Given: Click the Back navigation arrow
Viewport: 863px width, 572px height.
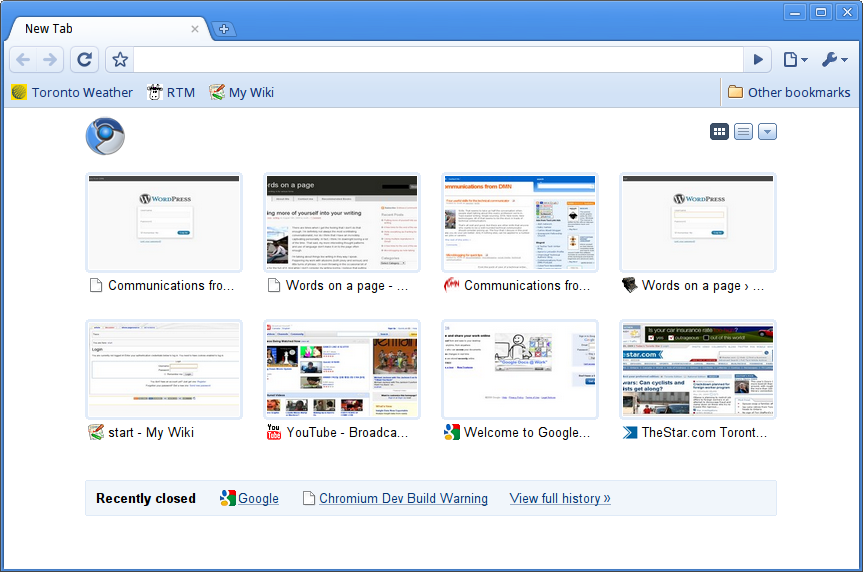Looking at the screenshot, I should pos(24,60).
